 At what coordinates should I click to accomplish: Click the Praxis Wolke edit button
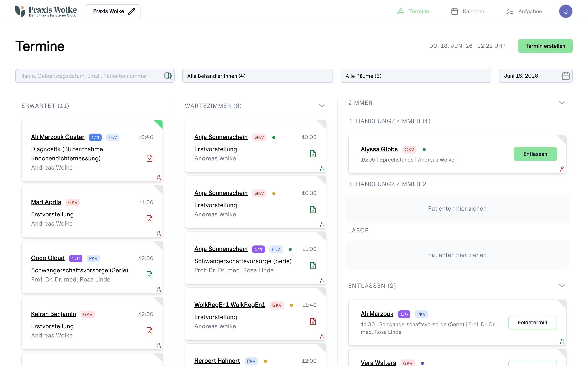pyautogui.click(x=113, y=11)
